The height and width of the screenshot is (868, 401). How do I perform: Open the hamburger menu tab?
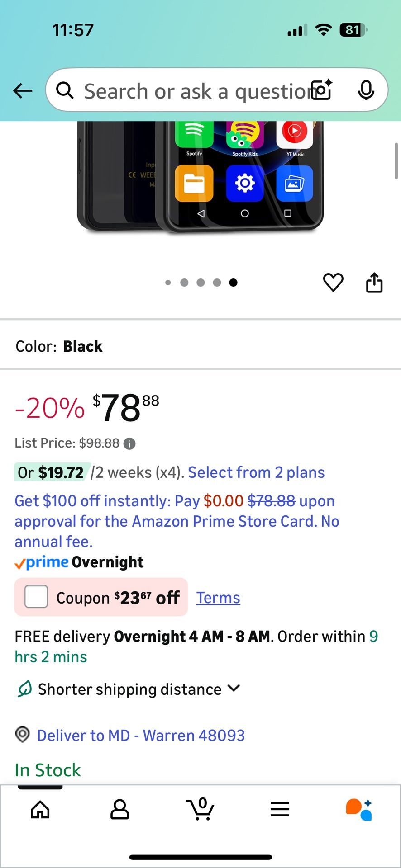pyautogui.click(x=280, y=809)
